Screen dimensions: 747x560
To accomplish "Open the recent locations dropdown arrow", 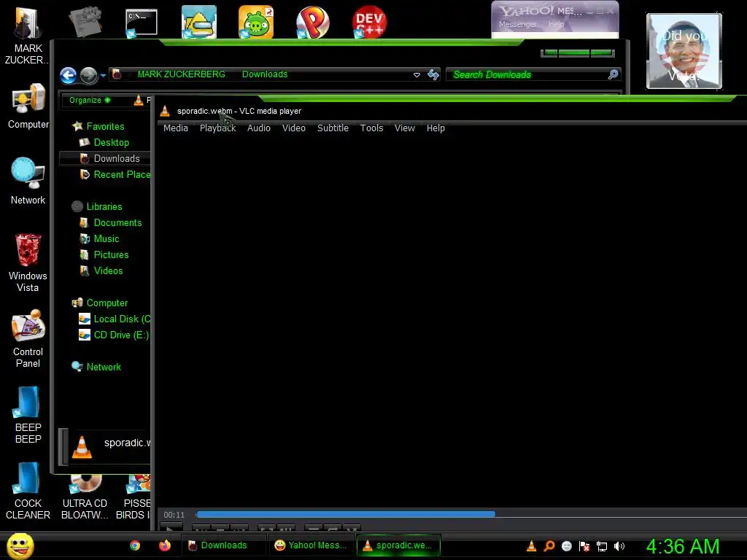I will click(103, 75).
